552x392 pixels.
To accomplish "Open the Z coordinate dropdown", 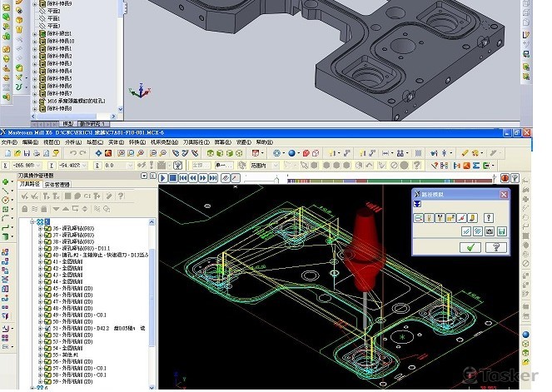I will pos(130,165).
